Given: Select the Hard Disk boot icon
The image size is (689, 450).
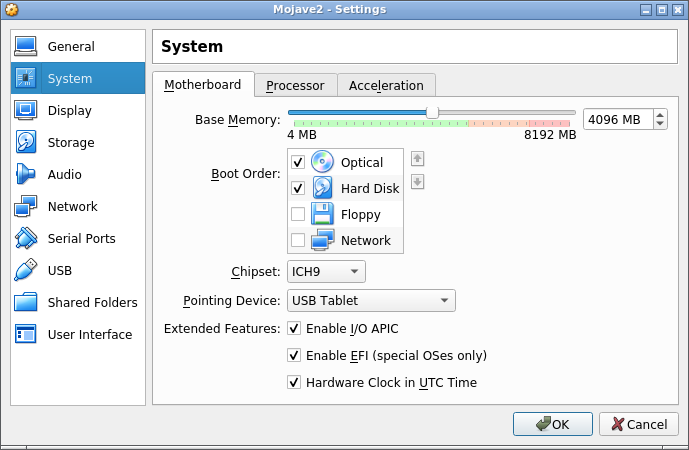Looking at the screenshot, I should coord(322,188).
